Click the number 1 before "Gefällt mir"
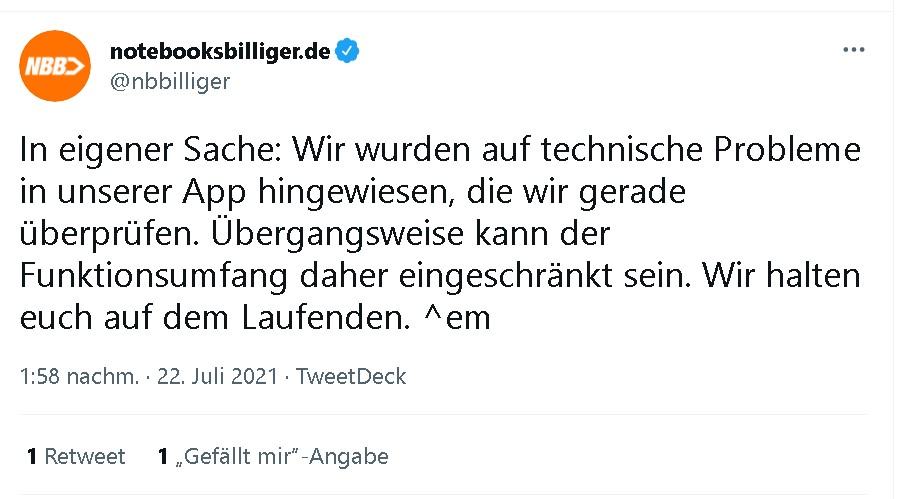904x499 pixels. pyautogui.click(x=163, y=457)
